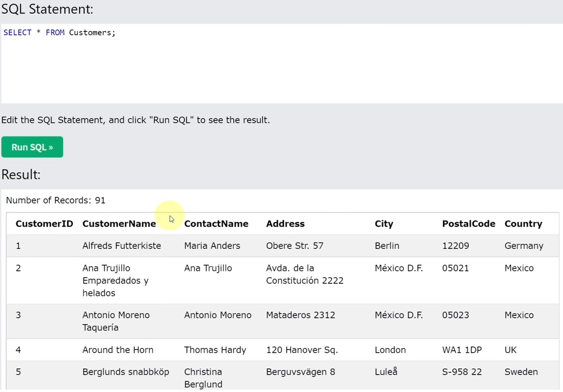Click the Christina Berglund contact cell

click(x=203, y=378)
